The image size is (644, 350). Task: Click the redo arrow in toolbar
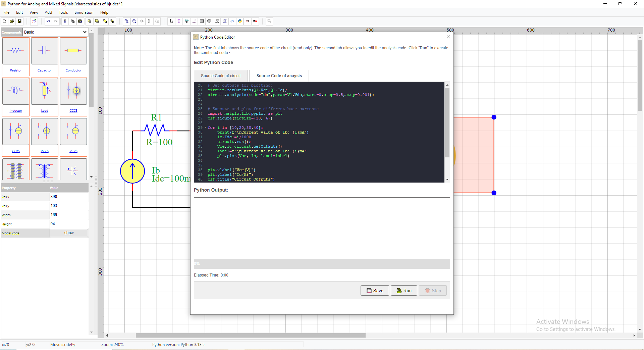click(x=56, y=21)
